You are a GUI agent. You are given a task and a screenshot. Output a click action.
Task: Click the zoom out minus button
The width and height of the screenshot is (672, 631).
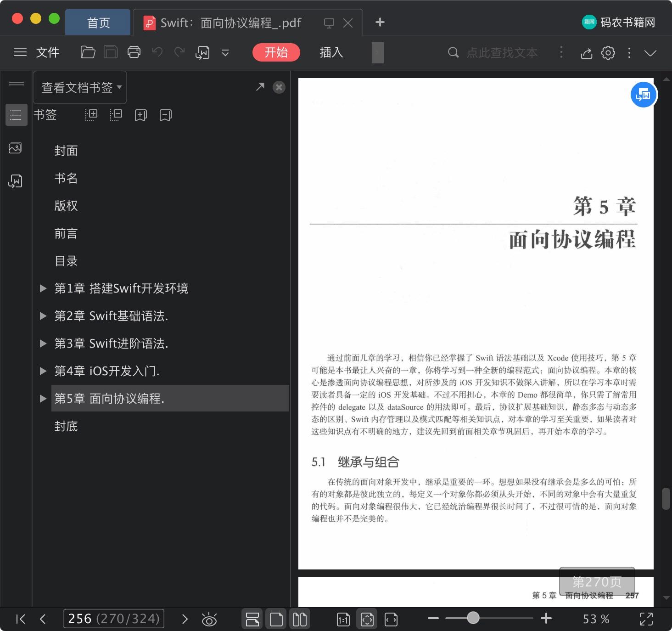pyautogui.click(x=433, y=619)
